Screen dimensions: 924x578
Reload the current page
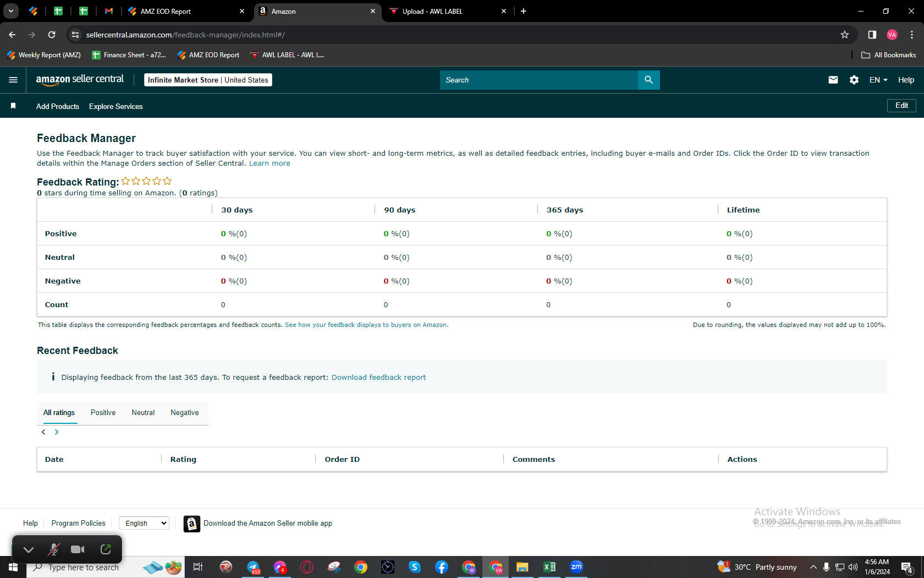point(52,35)
